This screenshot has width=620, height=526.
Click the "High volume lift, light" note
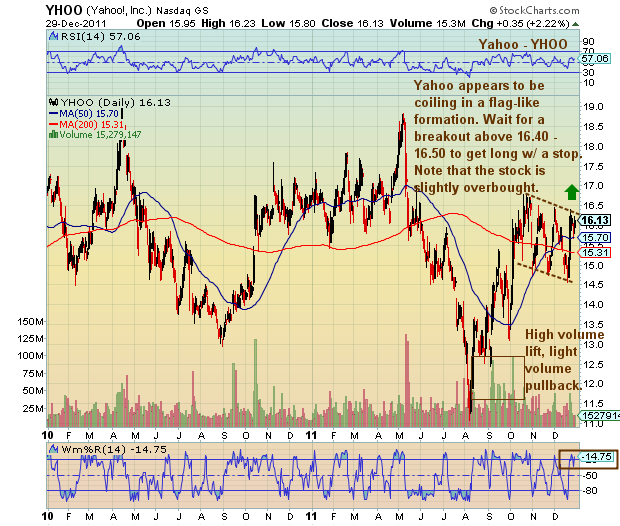tap(565, 343)
